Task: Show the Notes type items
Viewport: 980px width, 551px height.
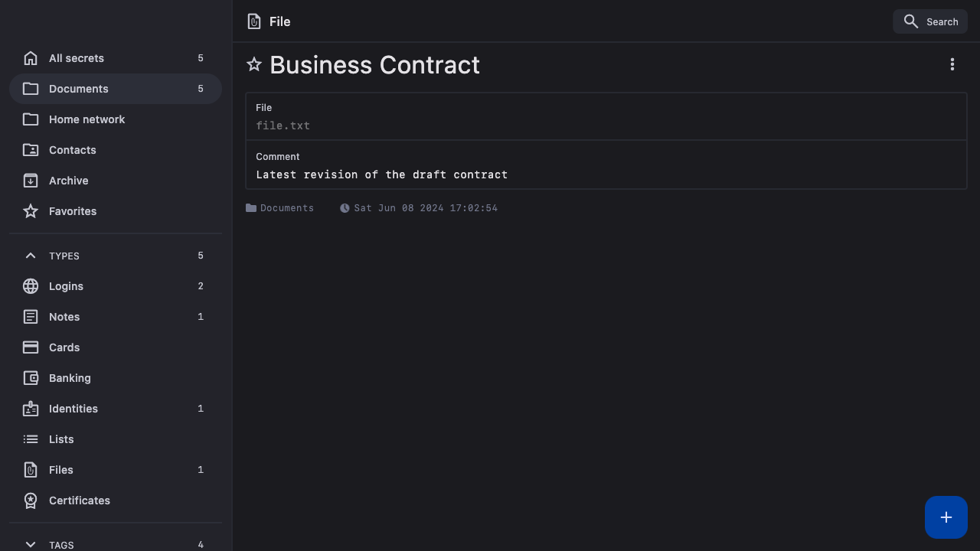Action: coord(64,317)
